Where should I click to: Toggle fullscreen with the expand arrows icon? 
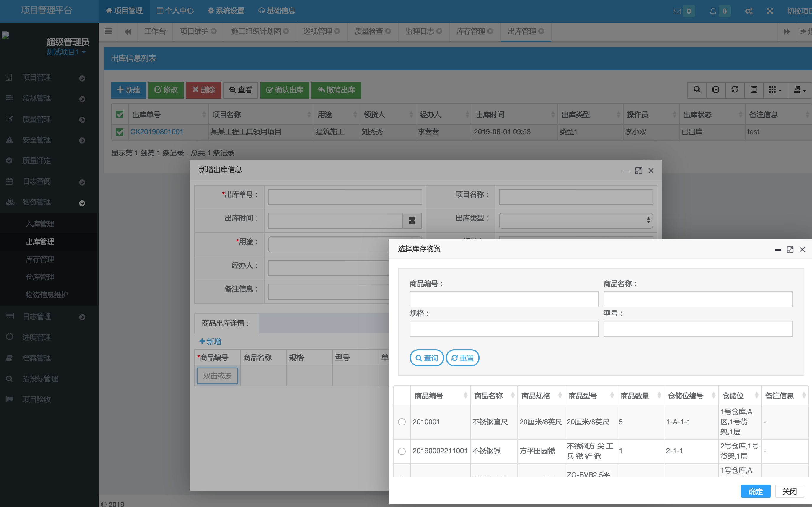(770, 11)
